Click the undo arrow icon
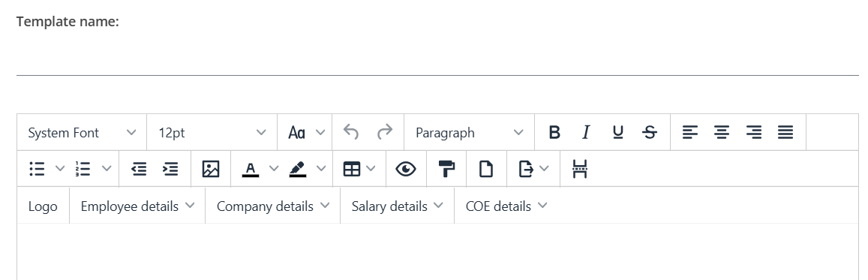This screenshot has width=868, height=280. point(351,132)
